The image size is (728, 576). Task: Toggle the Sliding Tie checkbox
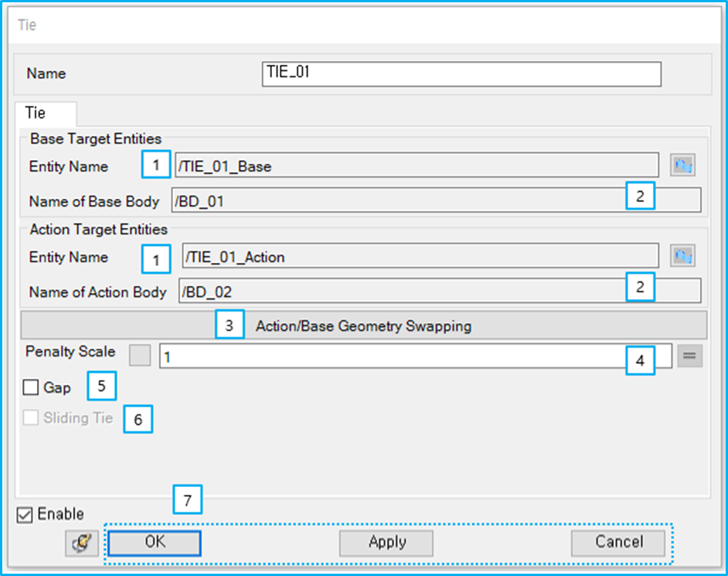(31, 418)
